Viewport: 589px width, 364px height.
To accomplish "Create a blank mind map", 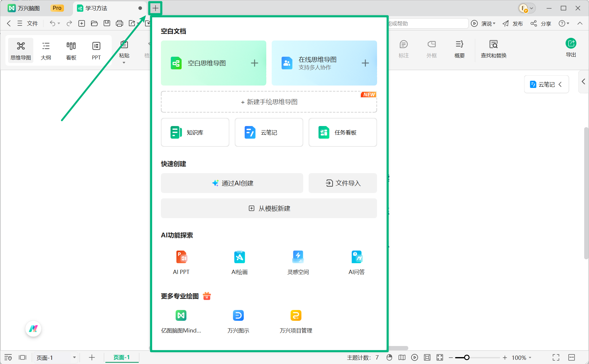I will coord(213,63).
